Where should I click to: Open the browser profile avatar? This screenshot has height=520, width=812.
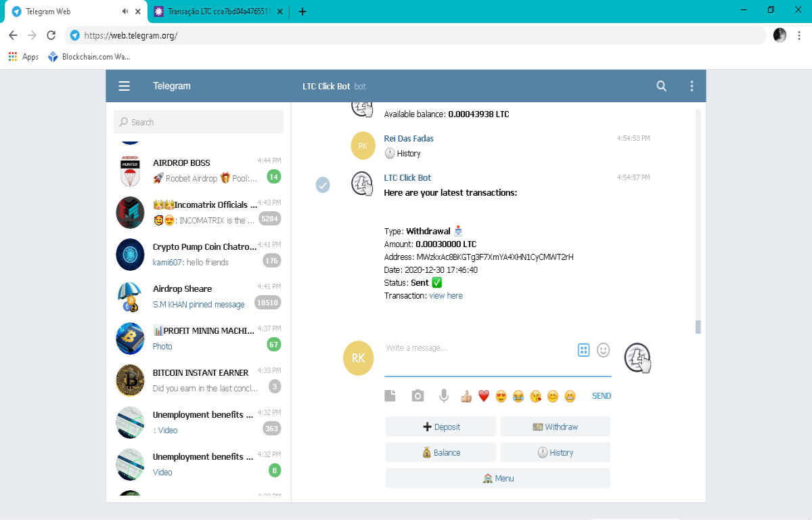(780, 35)
